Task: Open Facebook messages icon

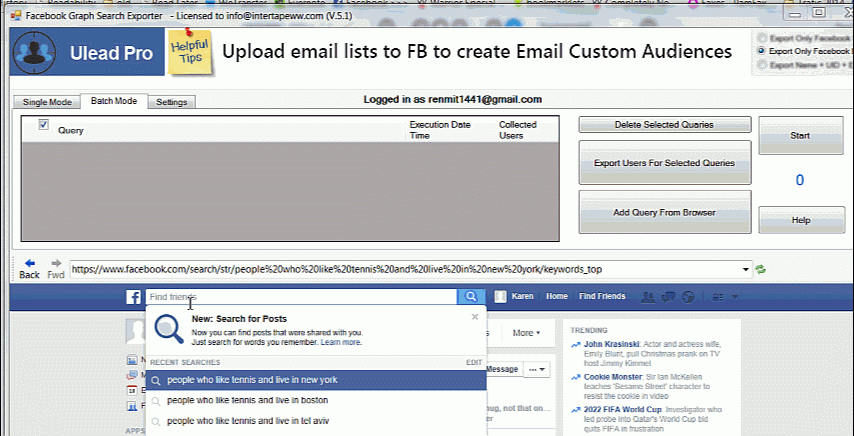Action: (668, 297)
